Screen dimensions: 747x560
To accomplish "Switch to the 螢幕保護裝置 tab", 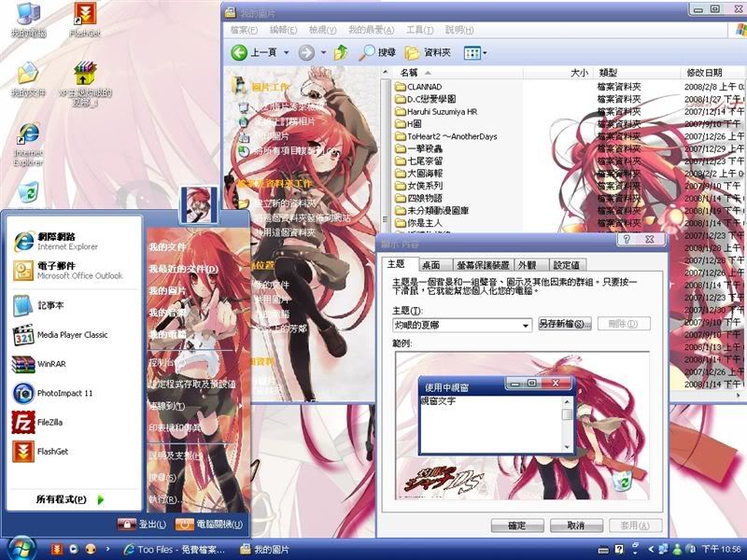I will 483,265.
